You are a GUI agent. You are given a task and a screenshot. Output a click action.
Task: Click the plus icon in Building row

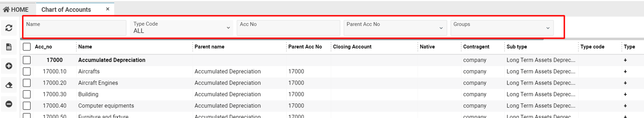(625, 94)
